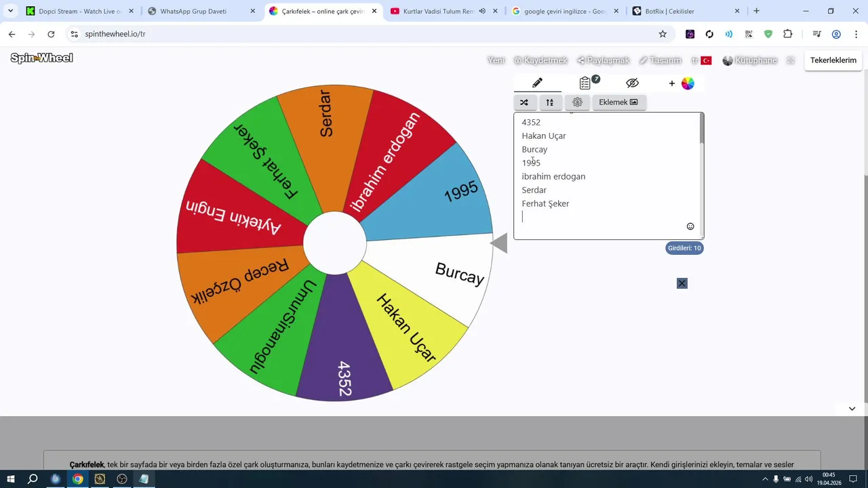Switch to BotRix Cekilisler tab
868x488 pixels.
pyautogui.click(x=685, y=12)
